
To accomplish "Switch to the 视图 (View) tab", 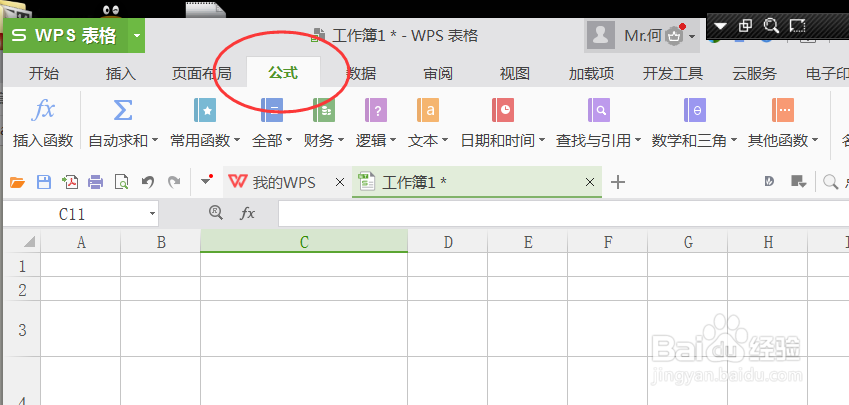I will [514, 74].
